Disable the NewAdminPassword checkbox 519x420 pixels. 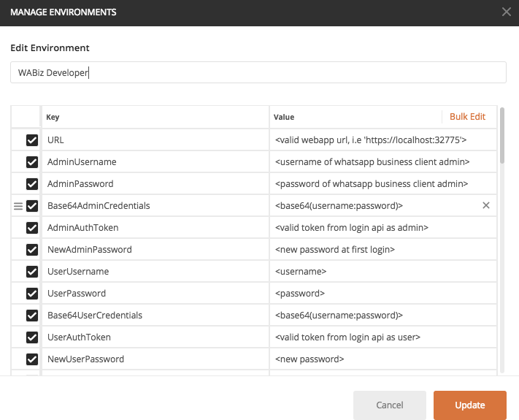(x=32, y=250)
